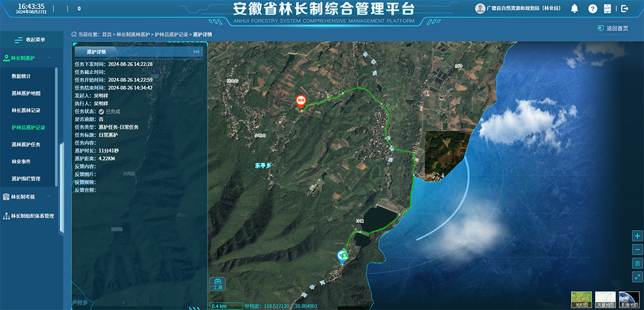Open the notification bell
This screenshot has width=644, height=310.
[x=575, y=8]
